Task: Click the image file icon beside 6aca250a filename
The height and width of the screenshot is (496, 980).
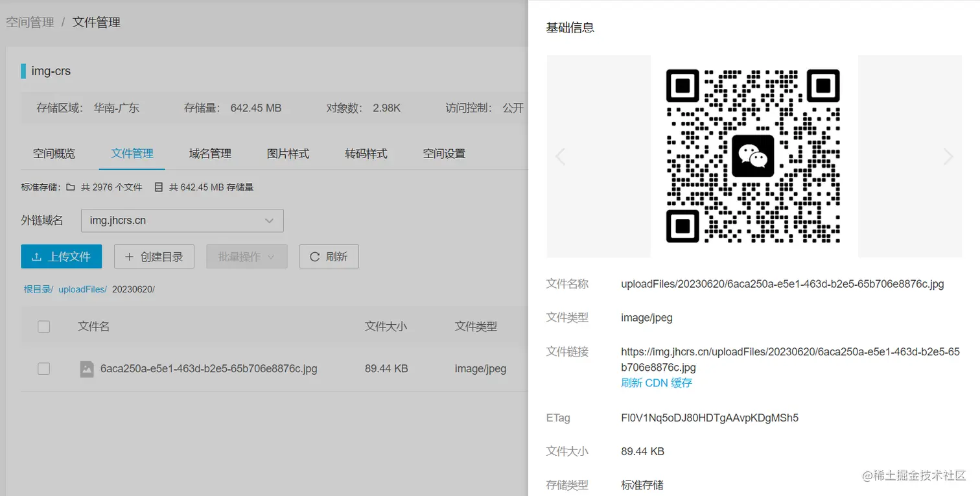Action: pos(87,369)
